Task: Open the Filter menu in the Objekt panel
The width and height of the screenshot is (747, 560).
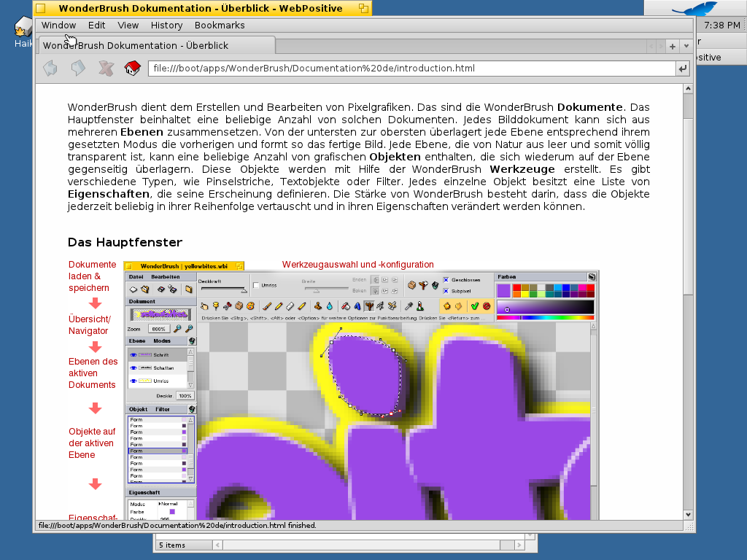Action: (162, 410)
